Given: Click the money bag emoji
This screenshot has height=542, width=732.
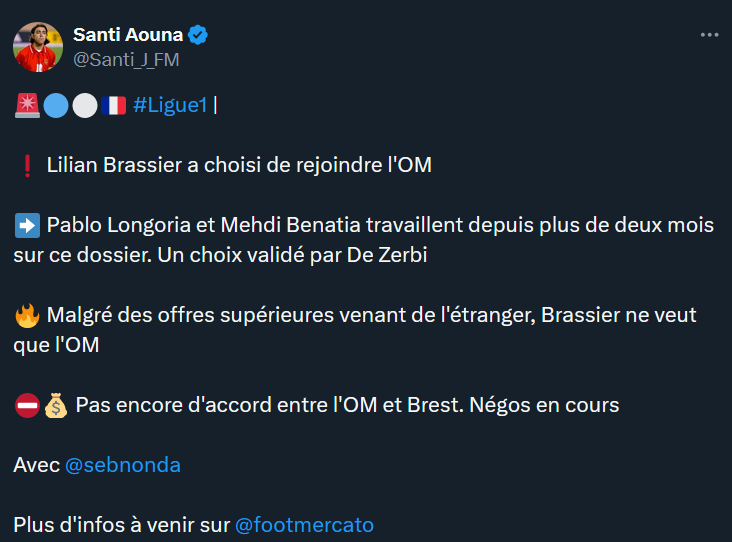Looking at the screenshot, I should pyautogui.click(x=56, y=405).
